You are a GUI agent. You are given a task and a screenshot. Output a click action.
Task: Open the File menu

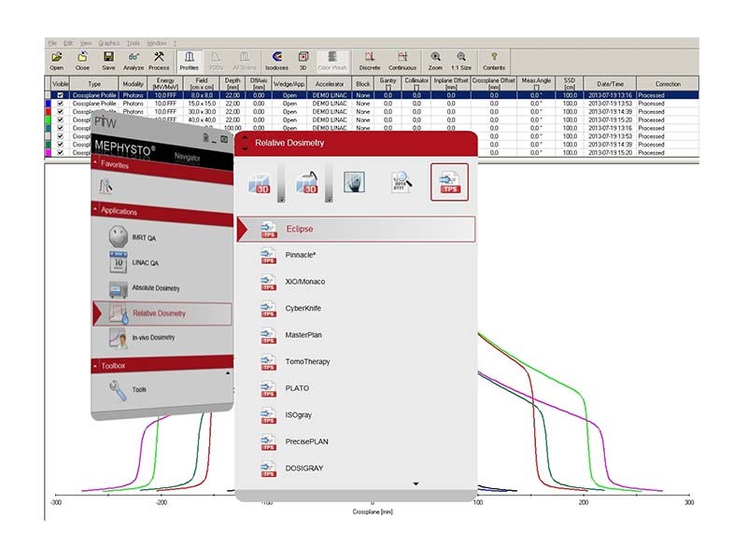click(x=52, y=43)
